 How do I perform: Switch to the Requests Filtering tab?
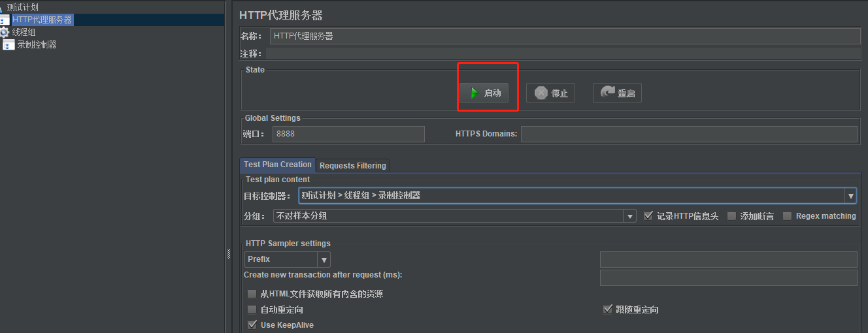(353, 166)
